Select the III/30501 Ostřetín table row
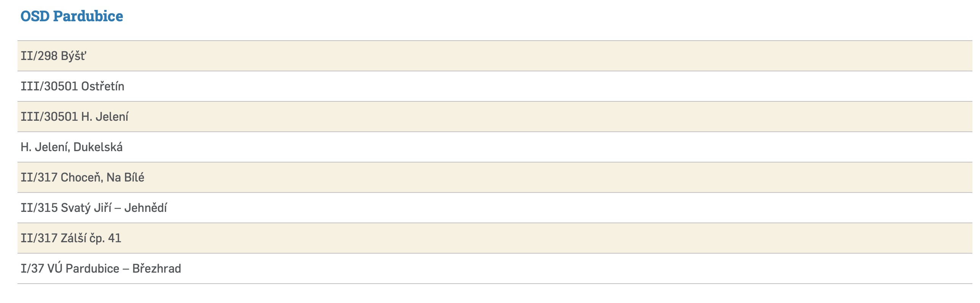The width and height of the screenshot is (980, 303). coord(495,86)
